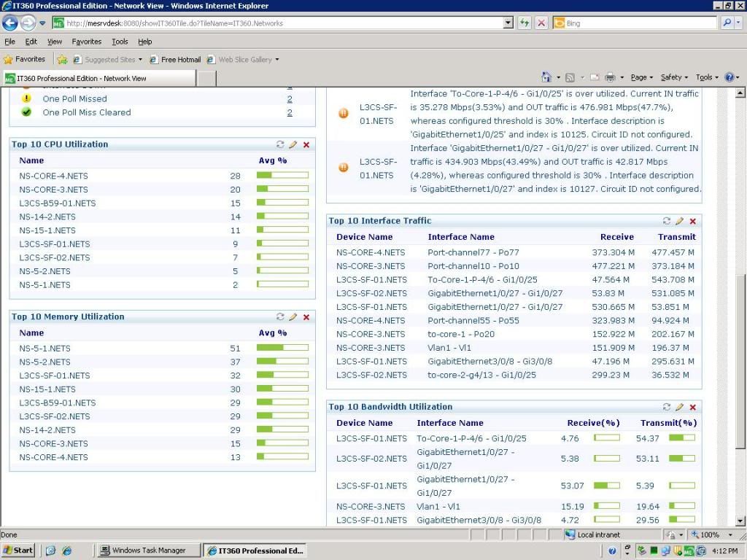Open the Help menu

(x=145, y=42)
